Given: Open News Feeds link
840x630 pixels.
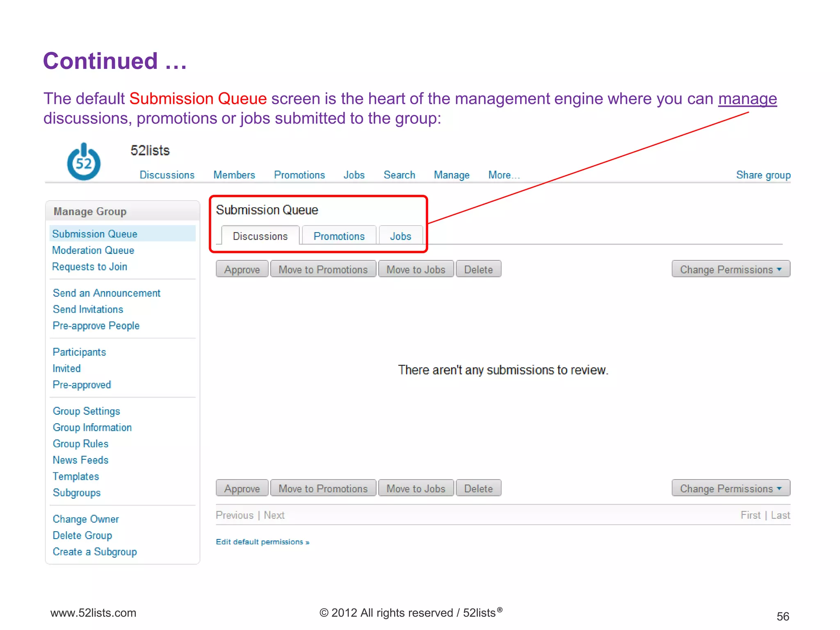Looking at the screenshot, I should tap(80, 460).
